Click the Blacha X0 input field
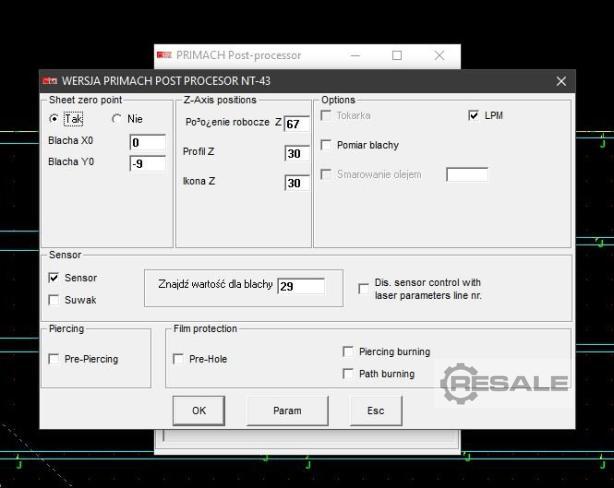Screen dimensions: 614x488 click(x=147, y=143)
